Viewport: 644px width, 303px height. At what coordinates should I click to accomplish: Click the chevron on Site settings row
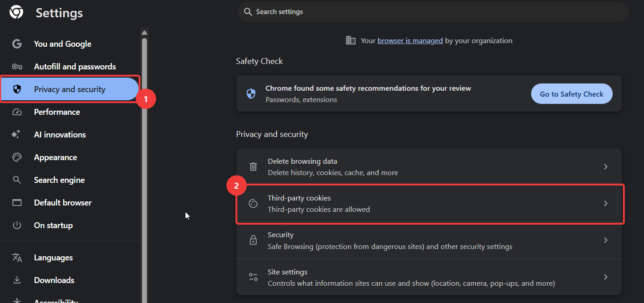coord(605,277)
